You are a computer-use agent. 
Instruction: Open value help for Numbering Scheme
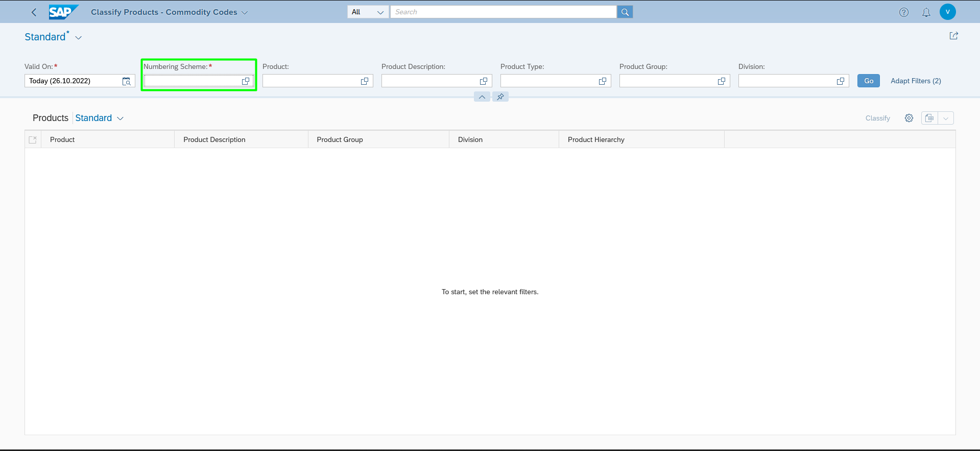coord(246,81)
